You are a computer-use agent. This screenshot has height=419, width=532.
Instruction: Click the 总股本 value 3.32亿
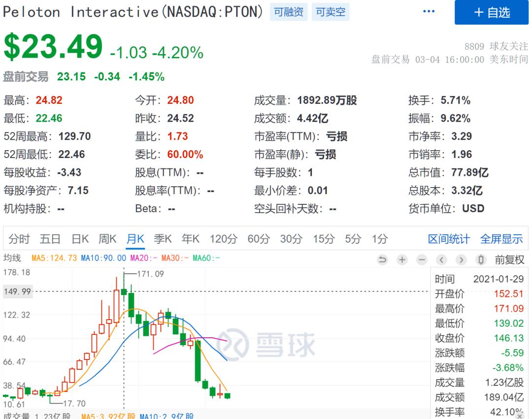tap(467, 190)
